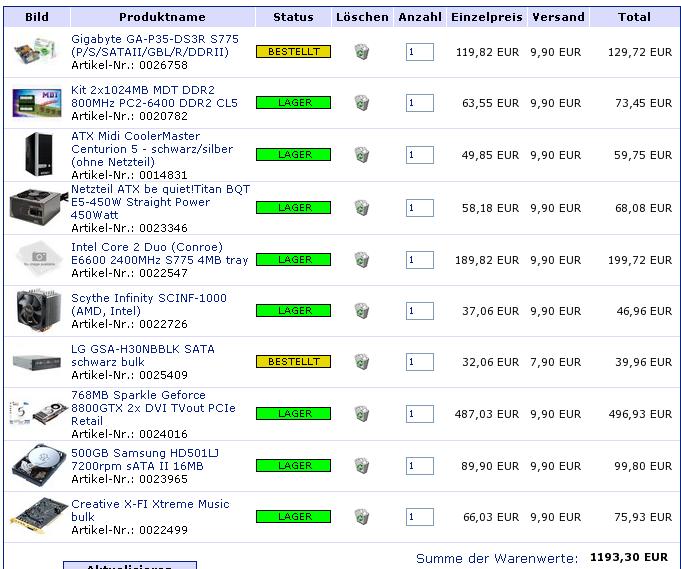Click the Total column header
The height and width of the screenshot is (569, 681).
634,17
